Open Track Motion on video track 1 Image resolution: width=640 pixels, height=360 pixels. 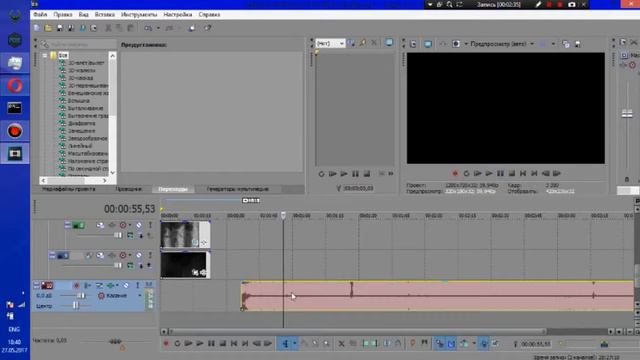[100, 225]
